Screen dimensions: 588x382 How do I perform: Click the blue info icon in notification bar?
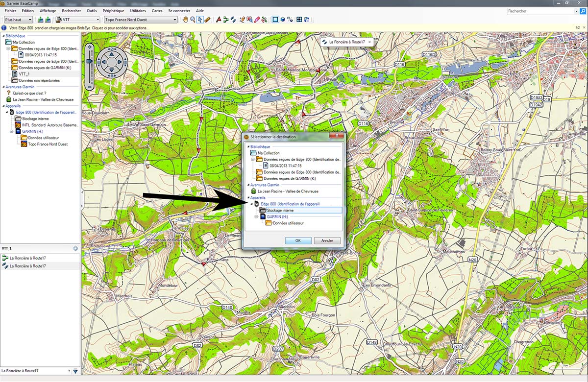5,28
